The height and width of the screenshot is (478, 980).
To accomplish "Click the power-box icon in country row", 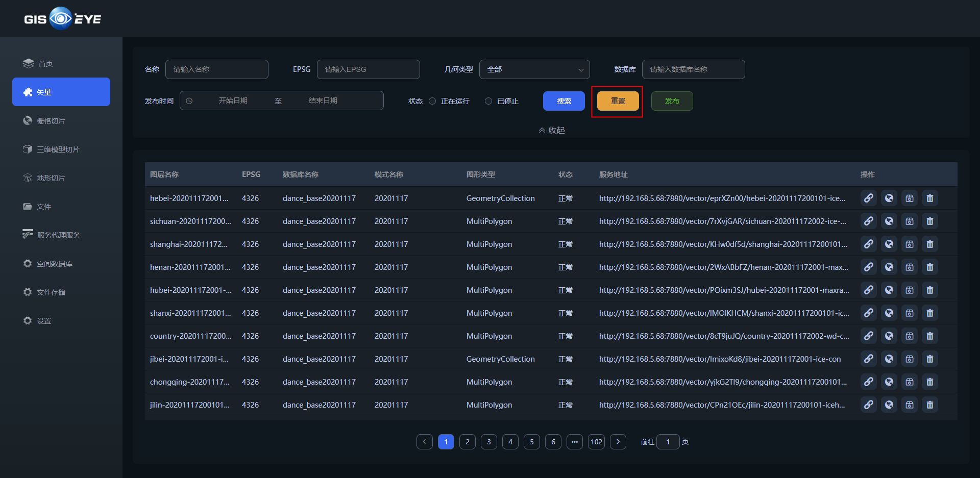I will coord(909,336).
